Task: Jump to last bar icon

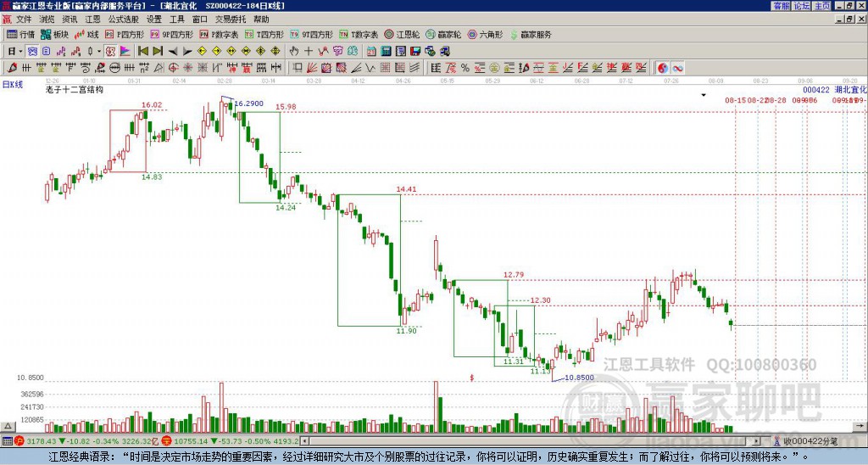Action: [x=158, y=52]
